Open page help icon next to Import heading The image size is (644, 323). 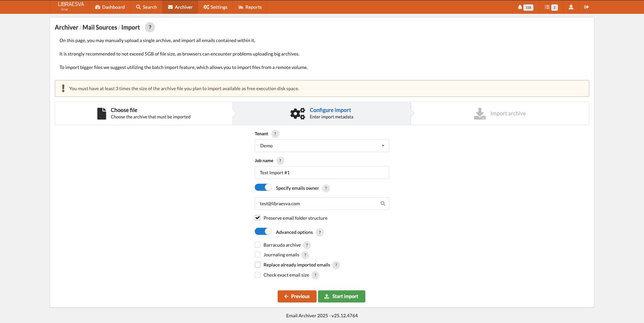150,27
